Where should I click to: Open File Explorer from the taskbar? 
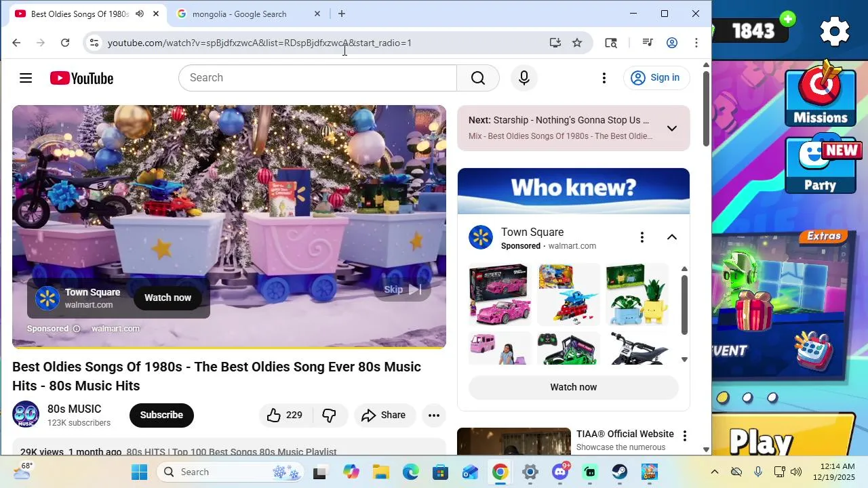(x=380, y=472)
